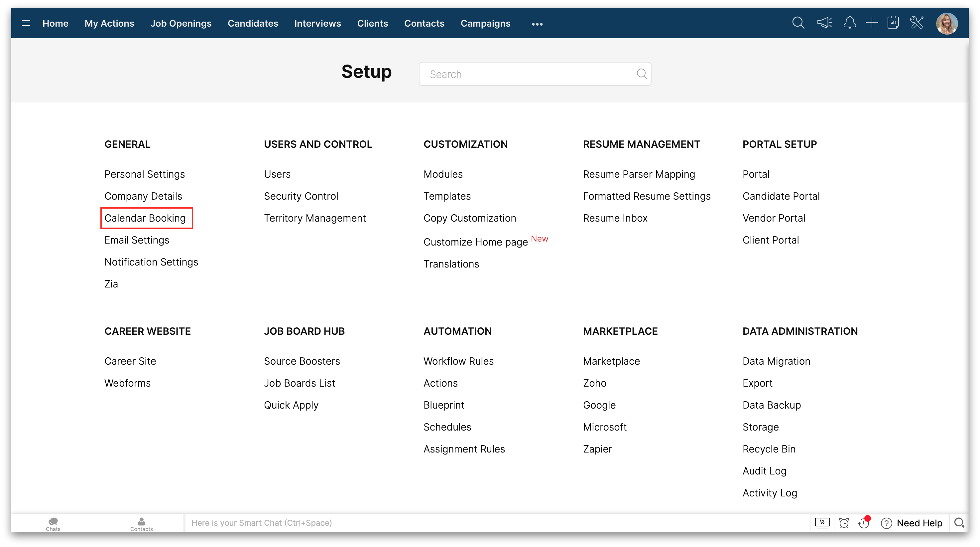Expand the more modules ellipsis menu

click(x=537, y=24)
